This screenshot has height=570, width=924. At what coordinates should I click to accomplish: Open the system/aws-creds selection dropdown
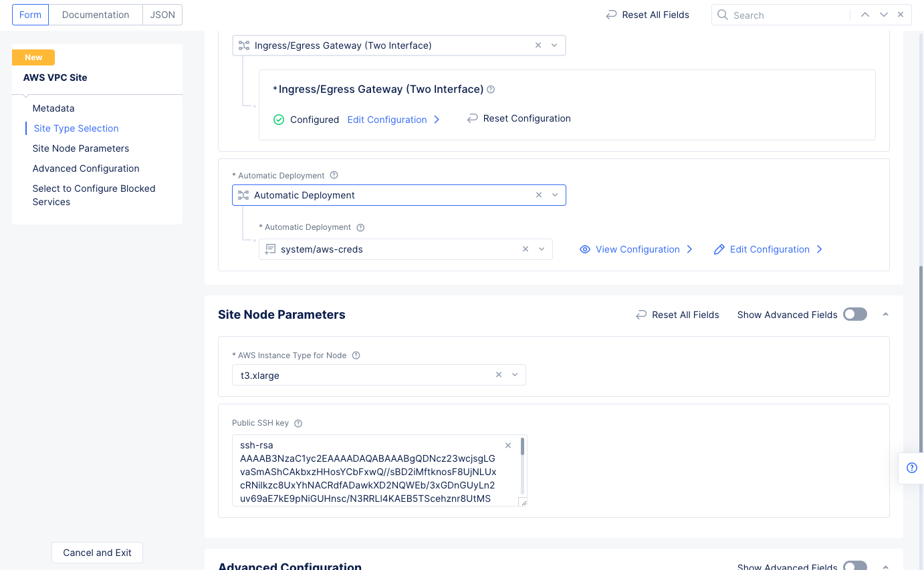[542, 249]
